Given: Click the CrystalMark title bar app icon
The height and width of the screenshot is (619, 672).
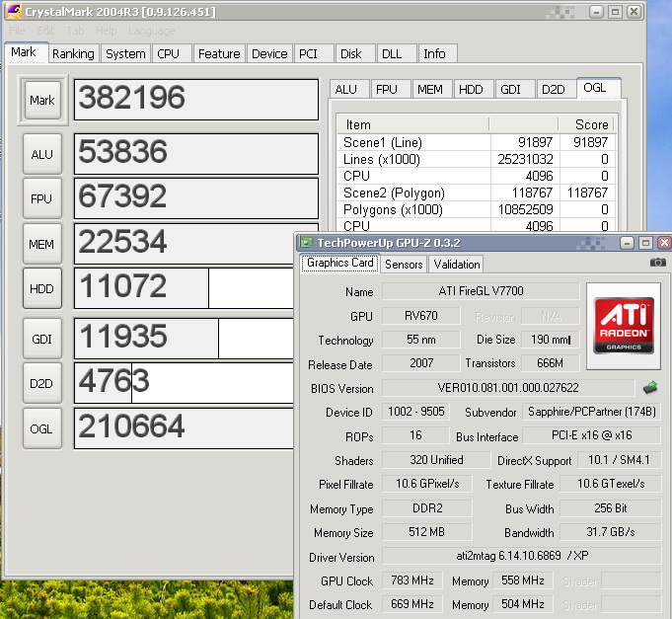Looking at the screenshot, I should (14, 11).
